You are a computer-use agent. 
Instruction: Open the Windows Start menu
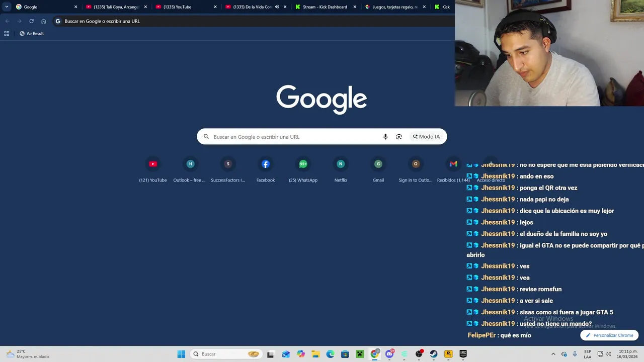click(181, 354)
